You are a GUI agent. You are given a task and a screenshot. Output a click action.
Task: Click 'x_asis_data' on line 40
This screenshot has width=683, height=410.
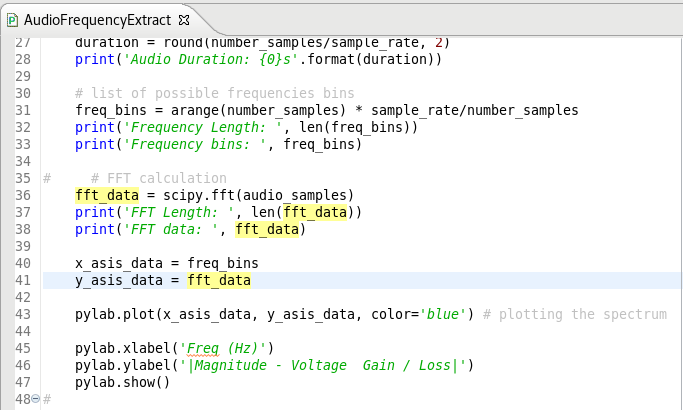[x=119, y=263]
